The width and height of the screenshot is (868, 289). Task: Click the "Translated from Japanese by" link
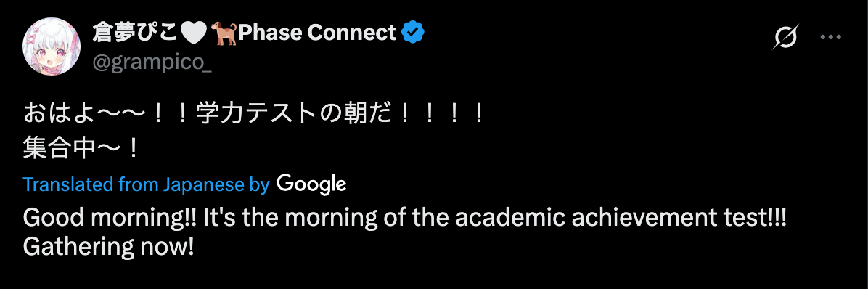tap(146, 184)
